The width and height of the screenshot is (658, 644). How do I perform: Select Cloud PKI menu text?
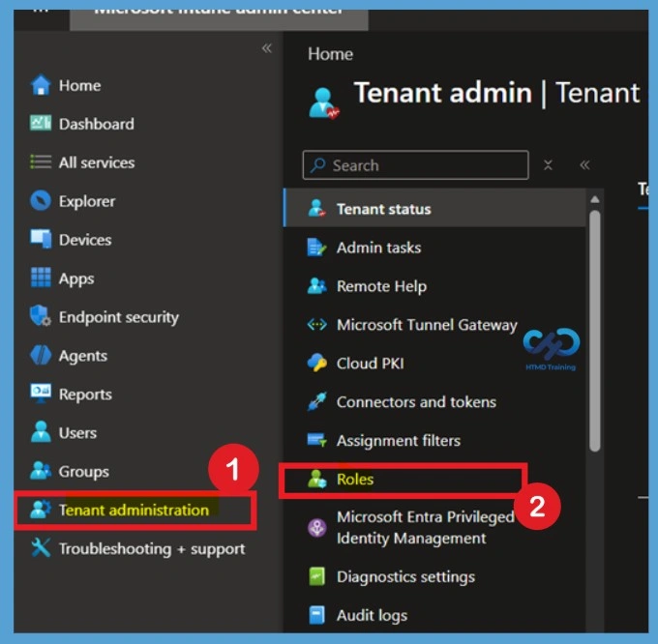pyautogui.click(x=370, y=363)
